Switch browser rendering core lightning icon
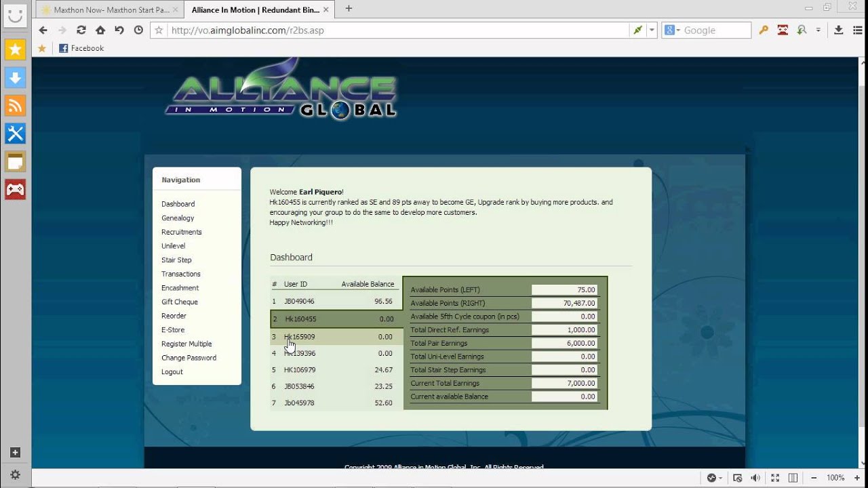The width and height of the screenshot is (868, 488). coord(637,30)
